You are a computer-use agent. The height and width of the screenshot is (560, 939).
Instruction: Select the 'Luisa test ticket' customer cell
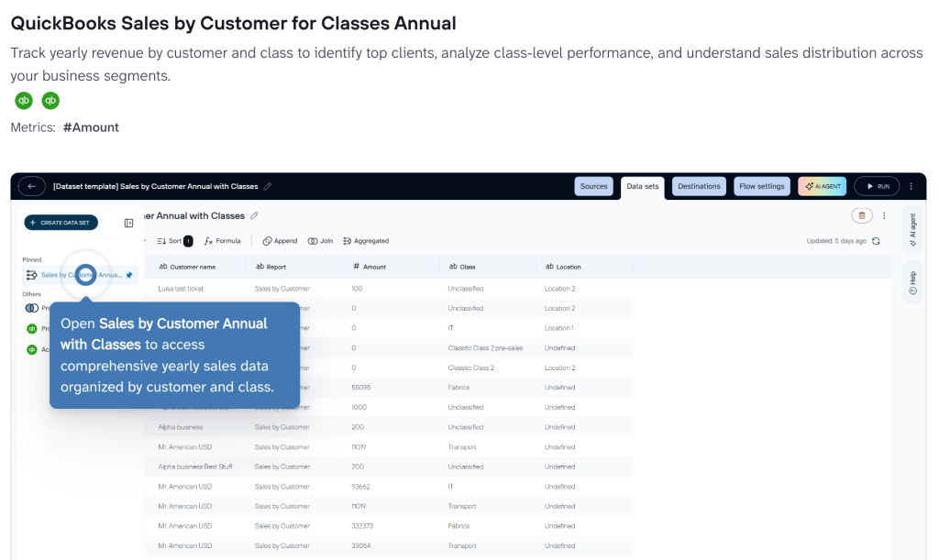(x=181, y=289)
